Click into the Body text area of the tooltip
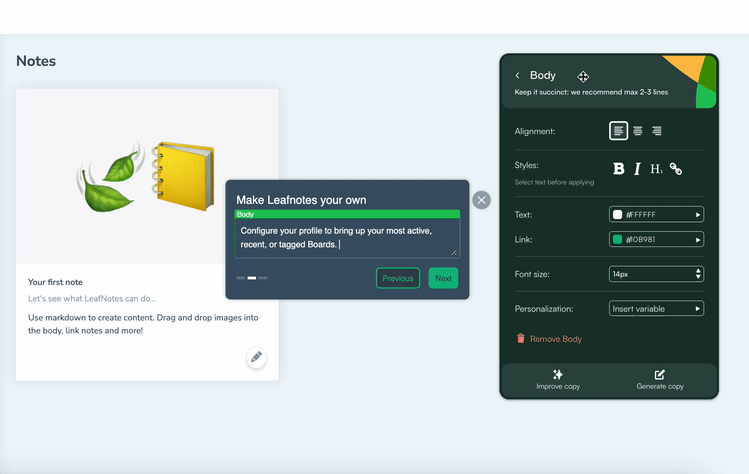Viewport: 749px width, 474px height. [x=347, y=238]
